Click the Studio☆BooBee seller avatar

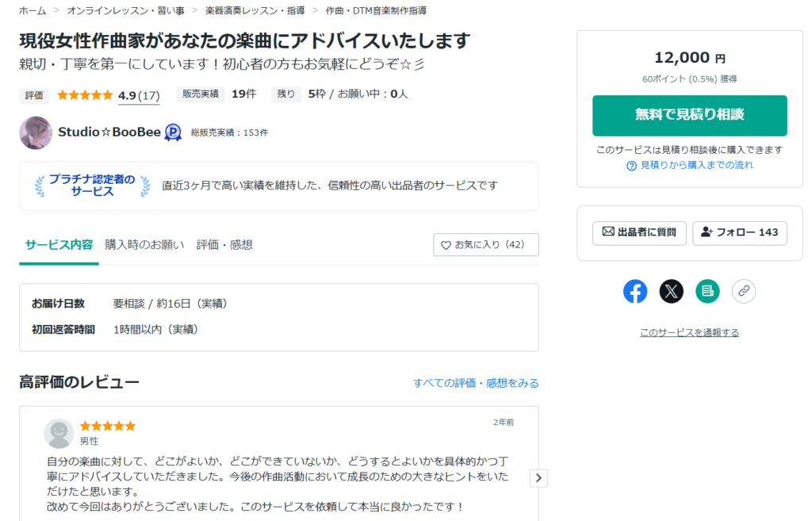pos(36,132)
